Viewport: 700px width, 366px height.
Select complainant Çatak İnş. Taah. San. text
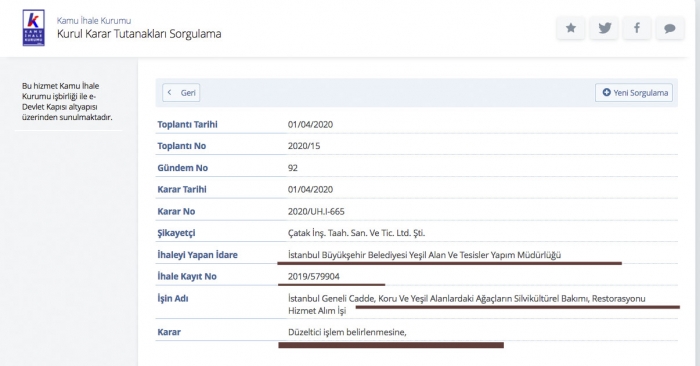[x=356, y=233]
